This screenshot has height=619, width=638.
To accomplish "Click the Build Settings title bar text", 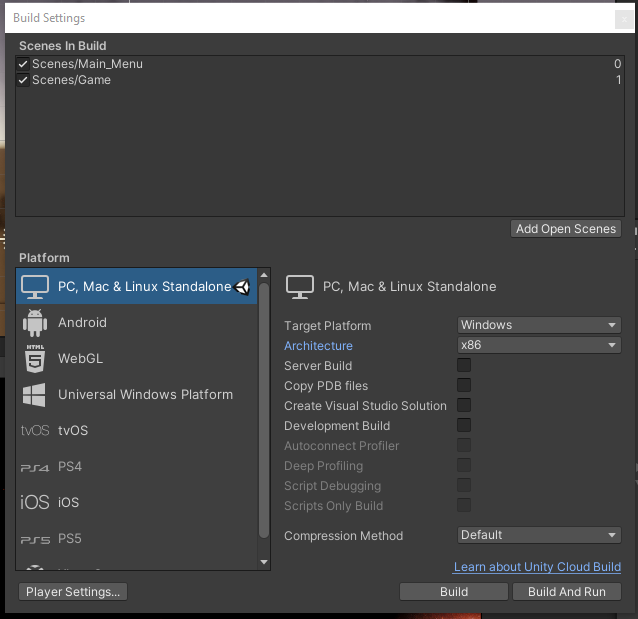I will click(49, 18).
